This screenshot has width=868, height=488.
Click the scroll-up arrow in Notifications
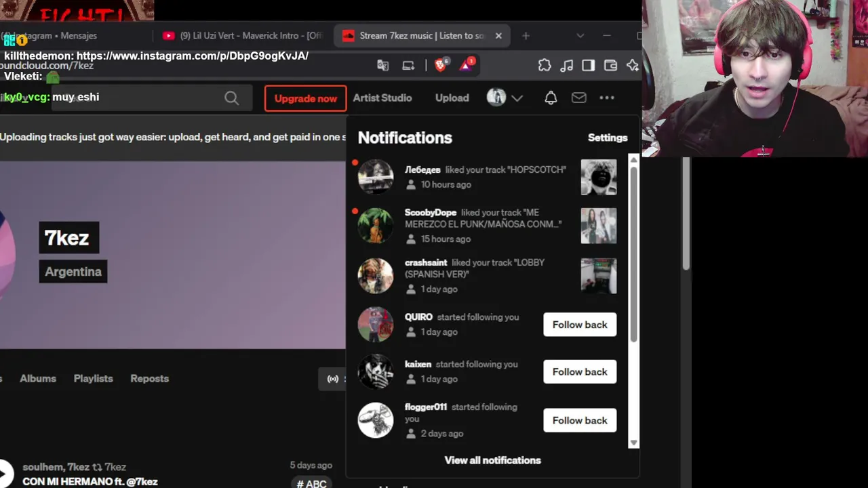point(634,159)
